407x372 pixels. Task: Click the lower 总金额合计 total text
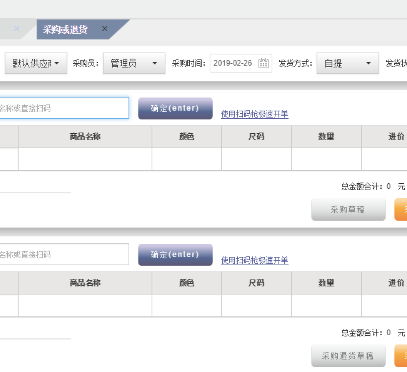(x=373, y=333)
